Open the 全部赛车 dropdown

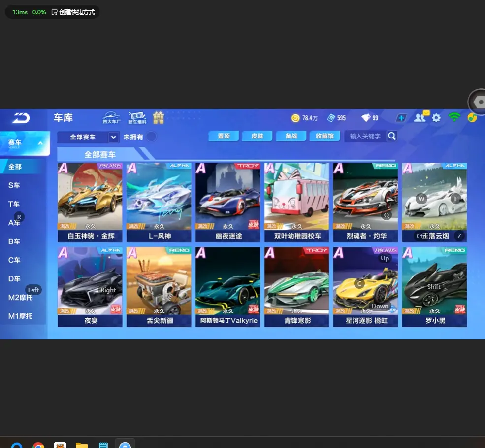(88, 137)
